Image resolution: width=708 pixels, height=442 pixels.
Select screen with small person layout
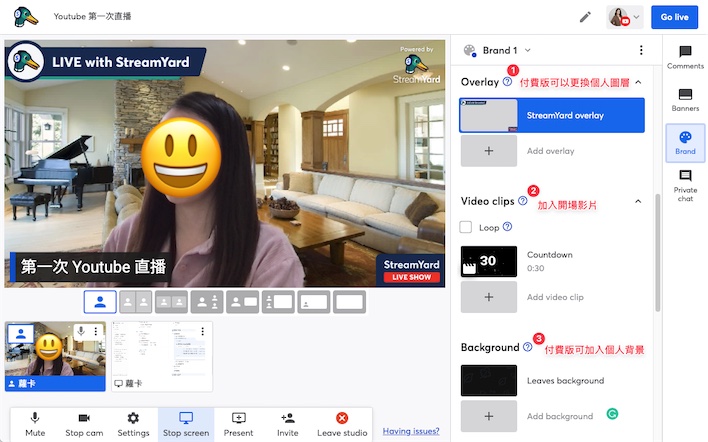coord(314,302)
